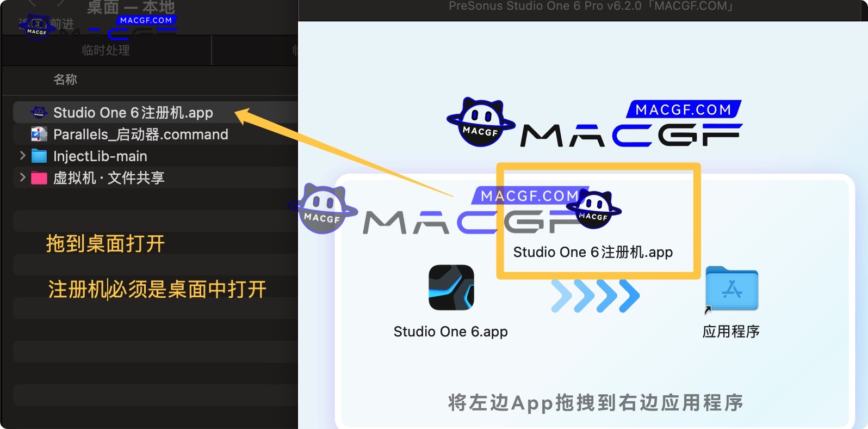Click the Studio One 6.app label in installer

point(451,332)
